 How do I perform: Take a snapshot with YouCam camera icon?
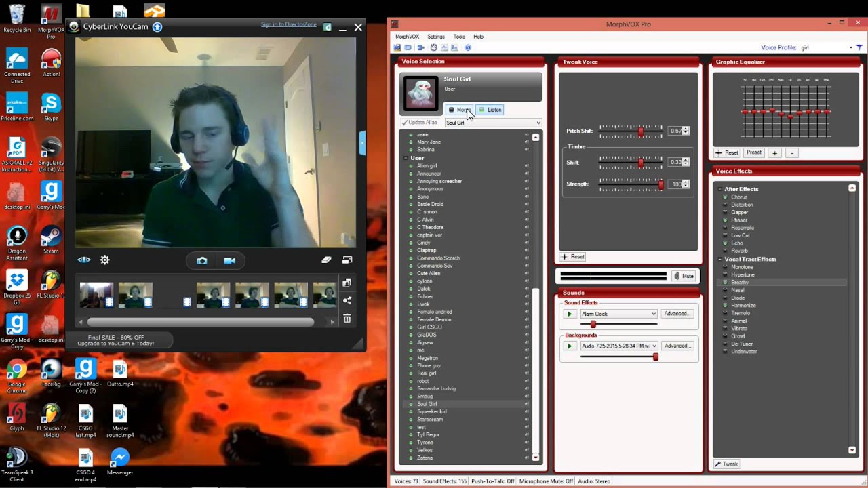(202, 260)
